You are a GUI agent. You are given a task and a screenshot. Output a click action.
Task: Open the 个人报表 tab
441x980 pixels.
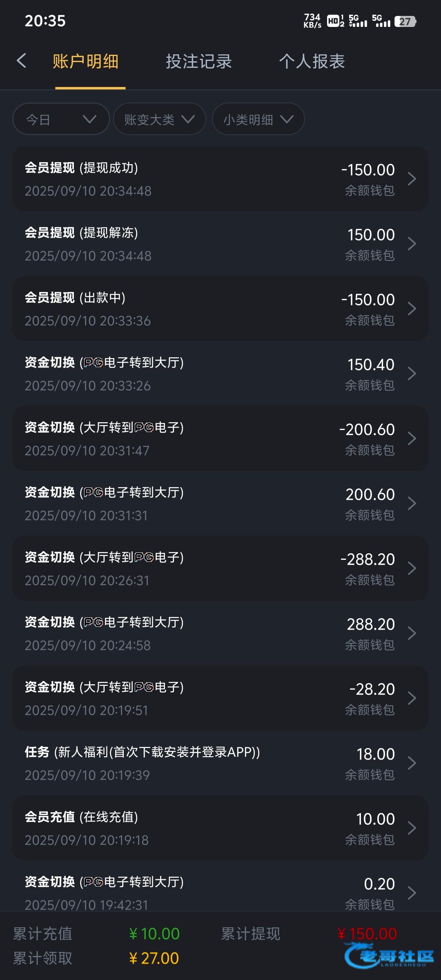pyautogui.click(x=312, y=62)
